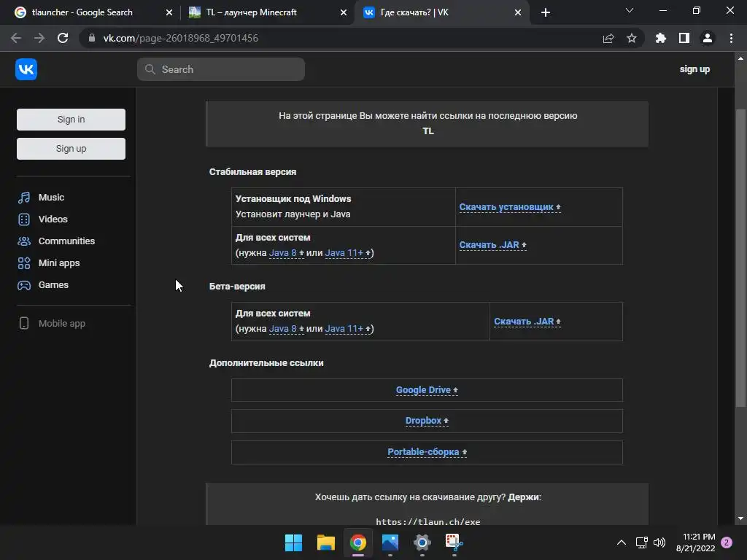Screen dimensions: 747x560
Task: Select the https://tlaun.ch/exe text
Action: pyautogui.click(x=427, y=521)
